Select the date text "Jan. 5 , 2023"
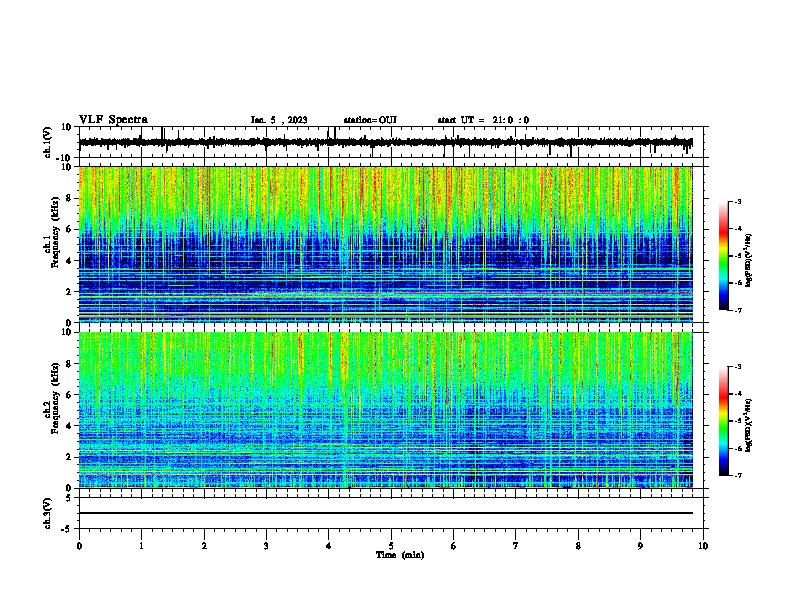792x612 pixels. pos(279,120)
